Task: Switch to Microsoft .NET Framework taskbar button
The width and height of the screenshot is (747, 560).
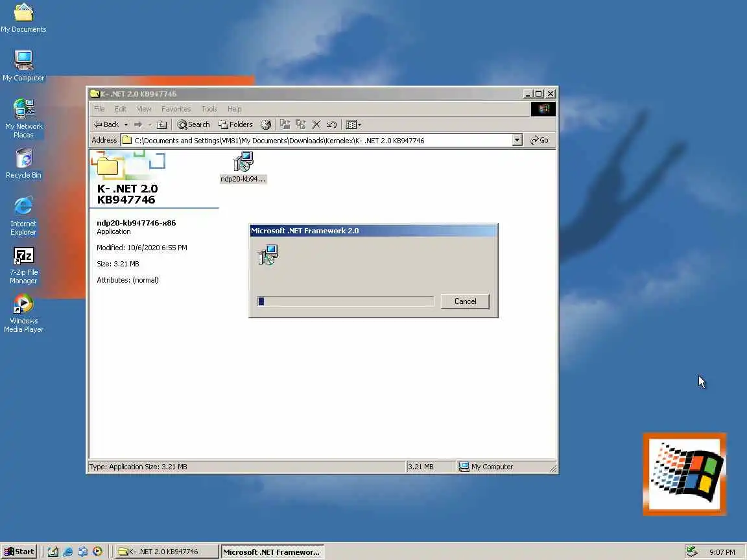Action: coord(273,552)
